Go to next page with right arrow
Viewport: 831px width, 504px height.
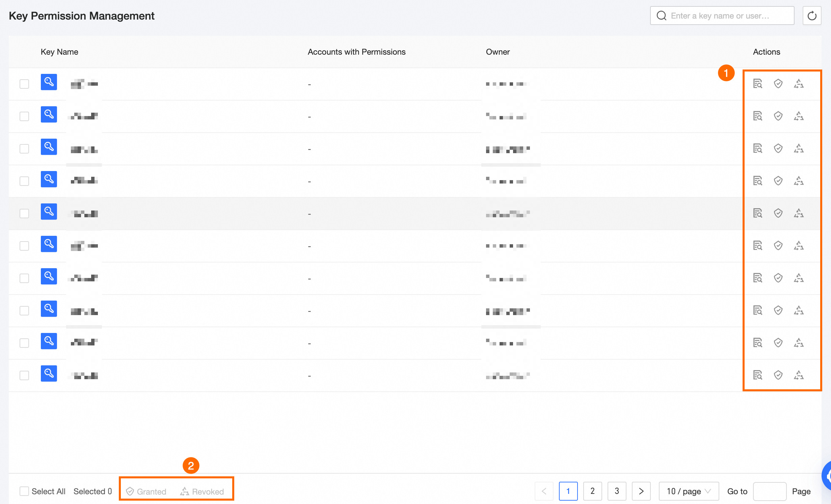(x=641, y=491)
